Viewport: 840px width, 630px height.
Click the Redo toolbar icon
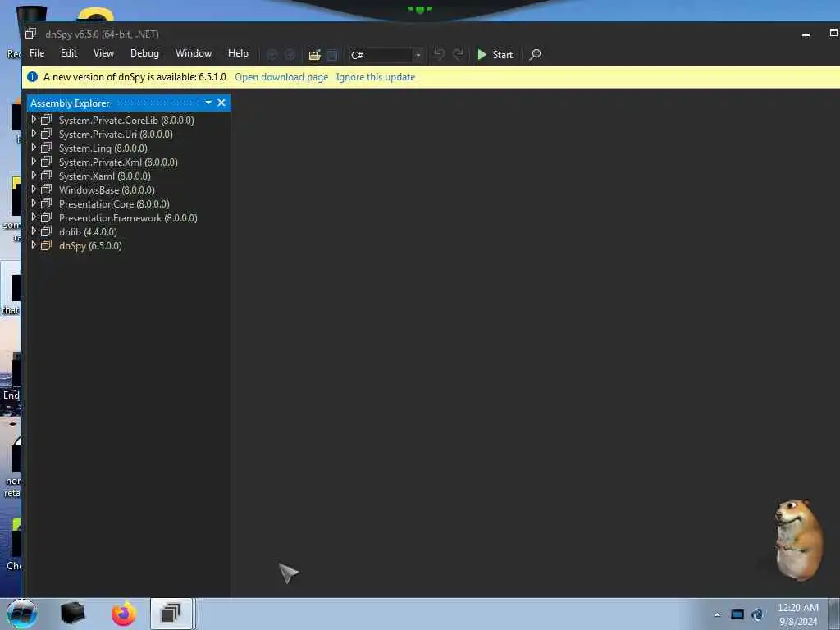coord(458,54)
